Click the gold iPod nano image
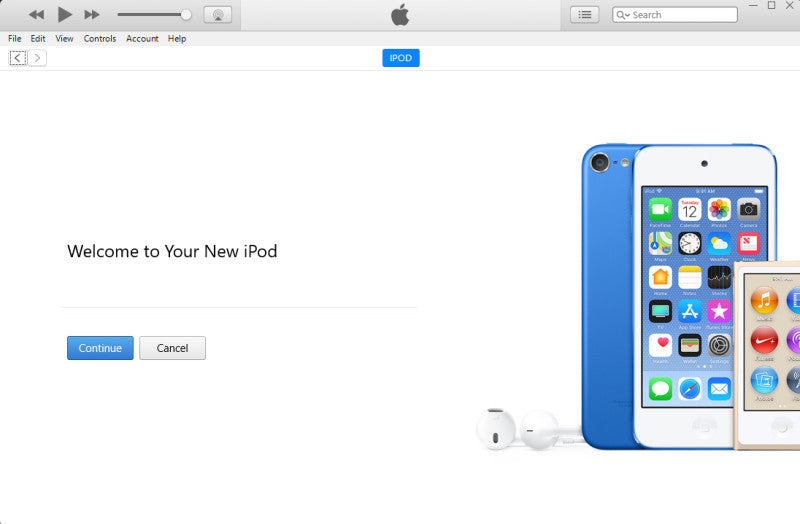This screenshot has height=524, width=800. tap(768, 356)
